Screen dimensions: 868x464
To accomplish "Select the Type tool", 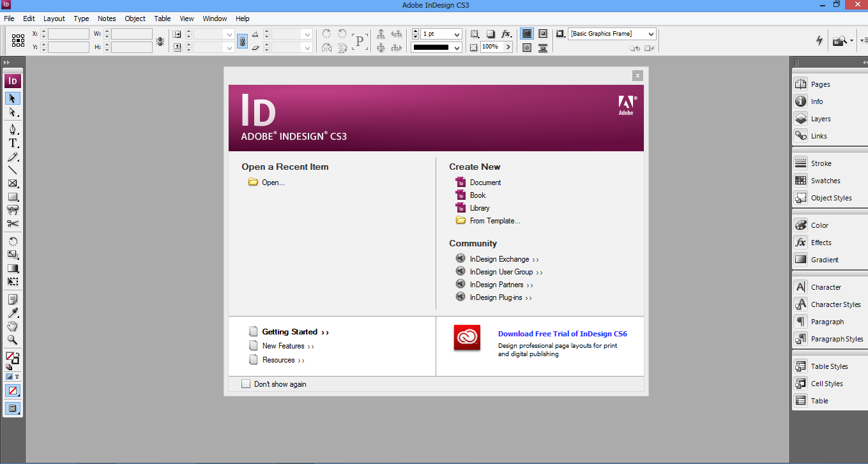I will [x=13, y=144].
